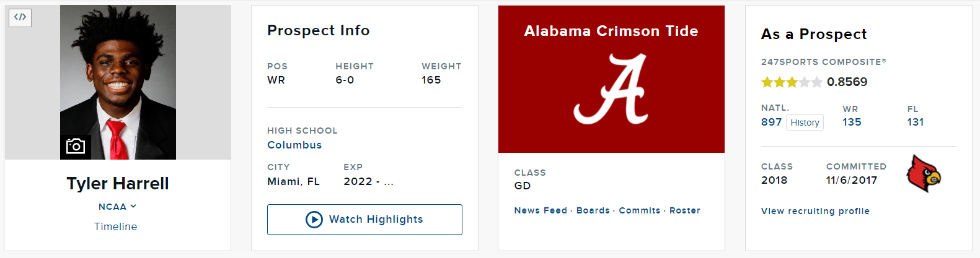Image resolution: width=980 pixels, height=258 pixels.
Task: Click WR position rank 135
Action: point(852,122)
